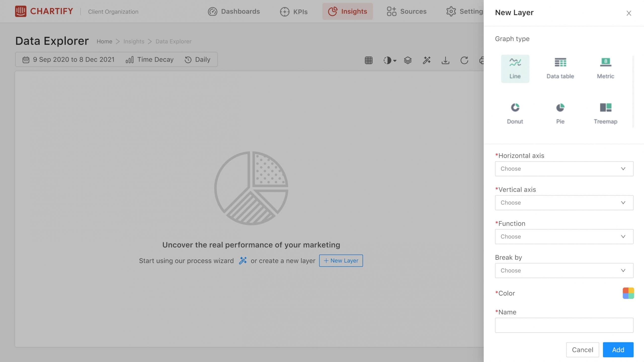Viewport: 644px width, 362px height.
Task: Click the Data Explorer breadcrumb
Action: (x=173, y=41)
